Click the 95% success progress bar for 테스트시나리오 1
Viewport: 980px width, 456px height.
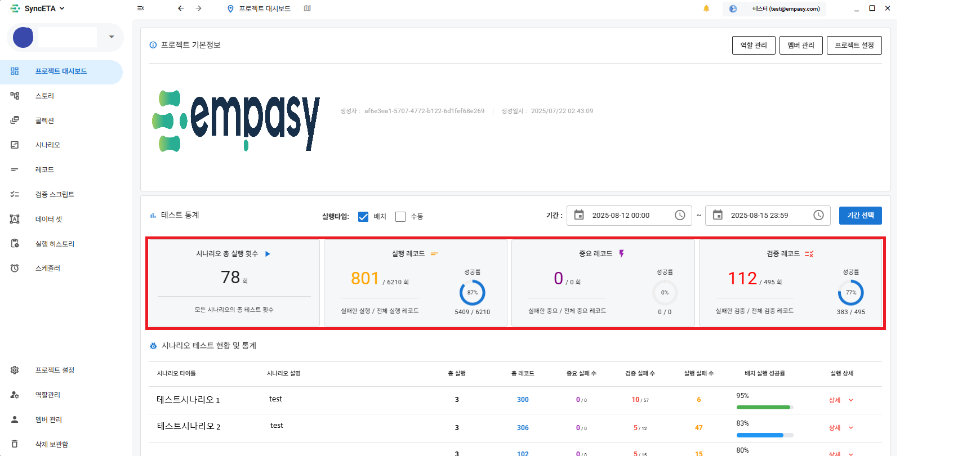pos(764,407)
